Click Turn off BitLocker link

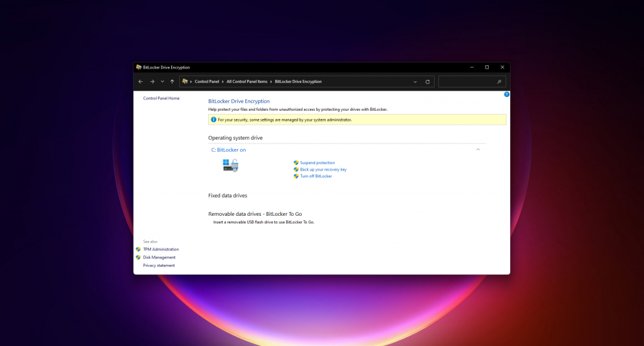(x=316, y=176)
